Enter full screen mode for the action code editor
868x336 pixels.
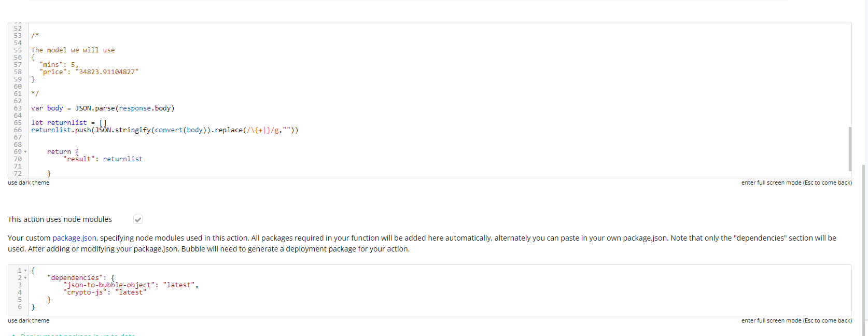point(796,183)
